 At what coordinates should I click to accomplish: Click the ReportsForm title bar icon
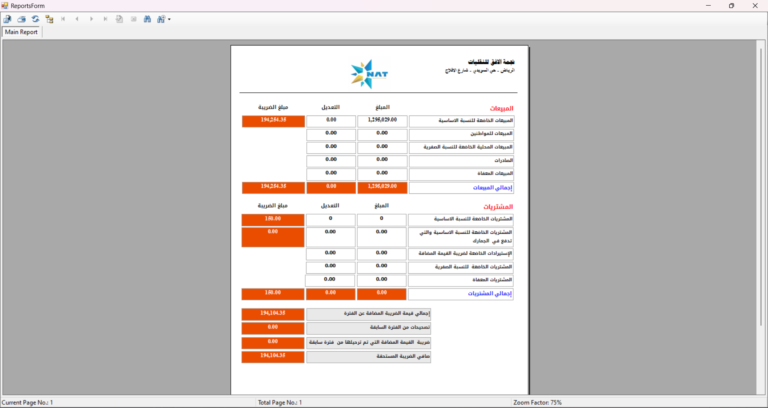pyautogui.click(x=5, y=5)
